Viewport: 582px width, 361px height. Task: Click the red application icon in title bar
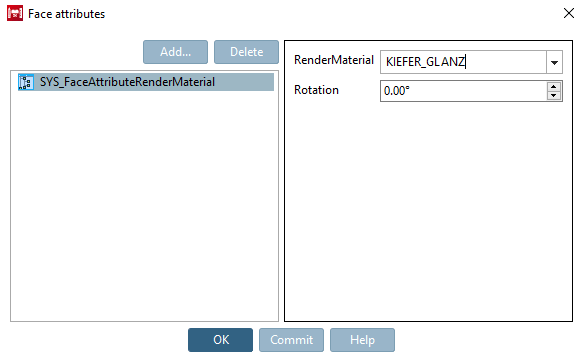[x=15, y=13]
